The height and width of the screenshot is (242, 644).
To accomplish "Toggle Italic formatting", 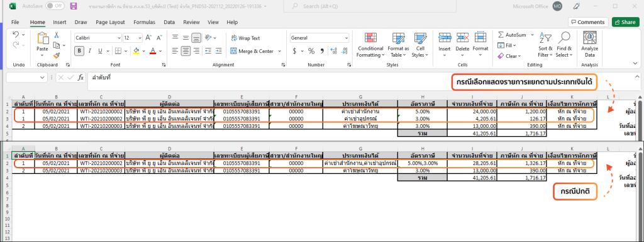I will (x=90, y=51).
